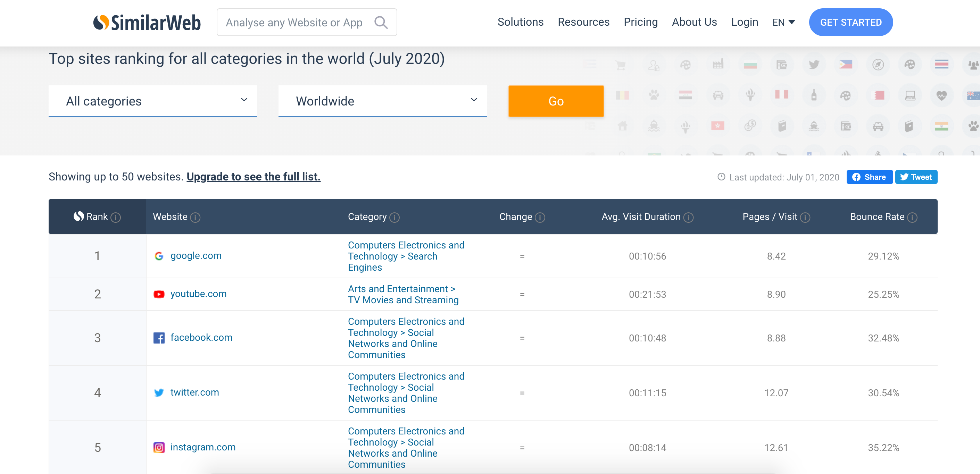980x474 pixels.
Task: Focus the Analyse any Website search field
Action: click(294, 23)
